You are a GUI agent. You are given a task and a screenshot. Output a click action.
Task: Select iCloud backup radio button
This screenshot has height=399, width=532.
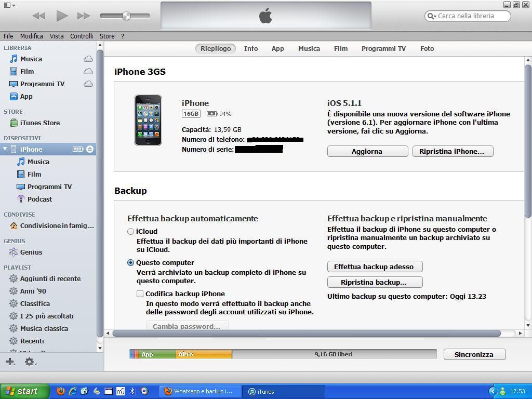pos(131,231)
